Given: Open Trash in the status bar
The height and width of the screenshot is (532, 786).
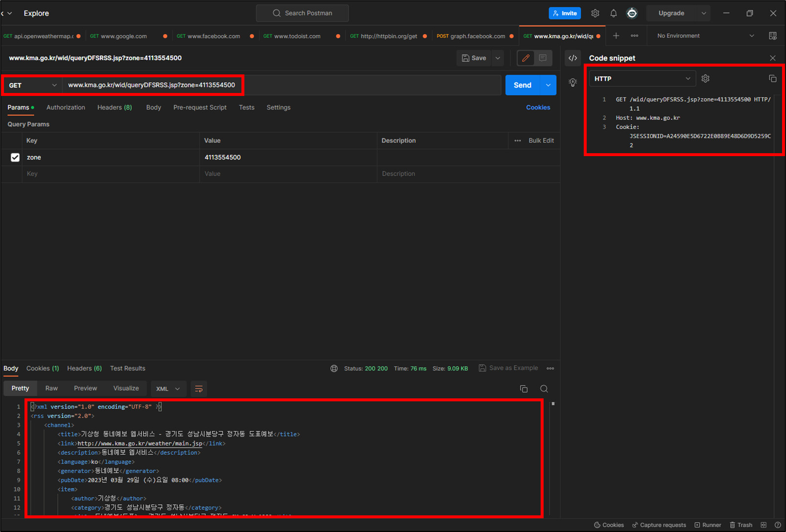Looking at the screenshot, I should point(741,525).
